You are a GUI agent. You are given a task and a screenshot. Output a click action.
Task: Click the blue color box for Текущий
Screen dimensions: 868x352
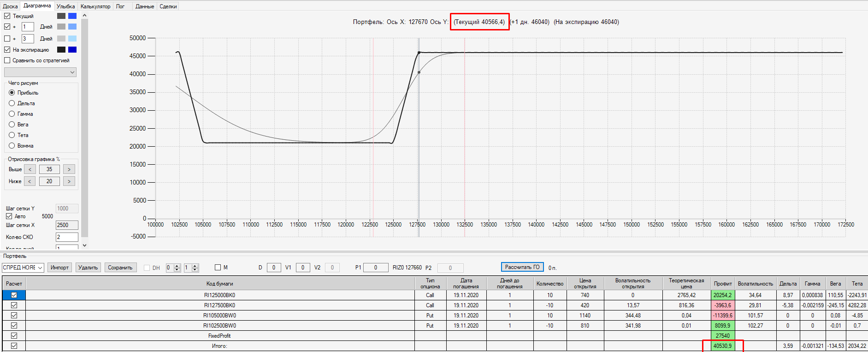pyautogui.click(x=72, y=16)
